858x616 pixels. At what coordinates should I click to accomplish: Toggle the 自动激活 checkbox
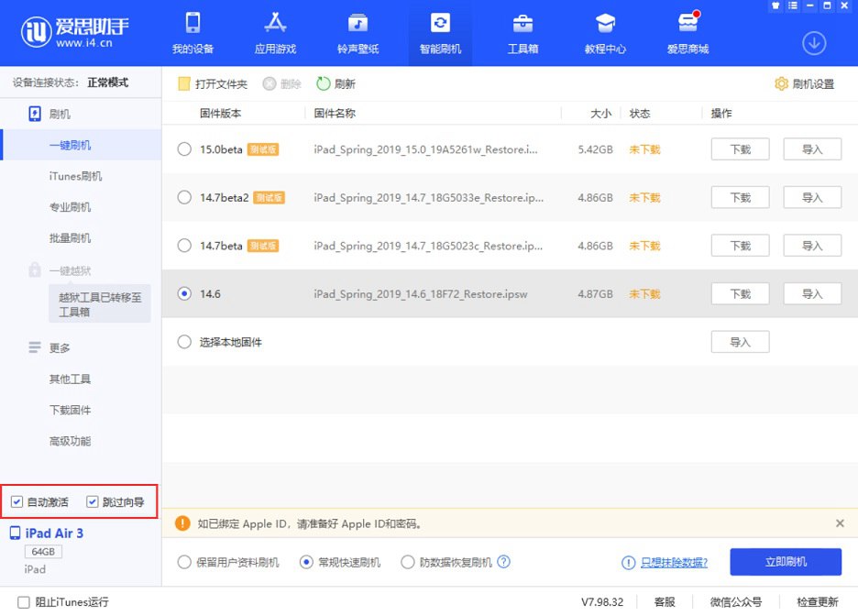16,501
